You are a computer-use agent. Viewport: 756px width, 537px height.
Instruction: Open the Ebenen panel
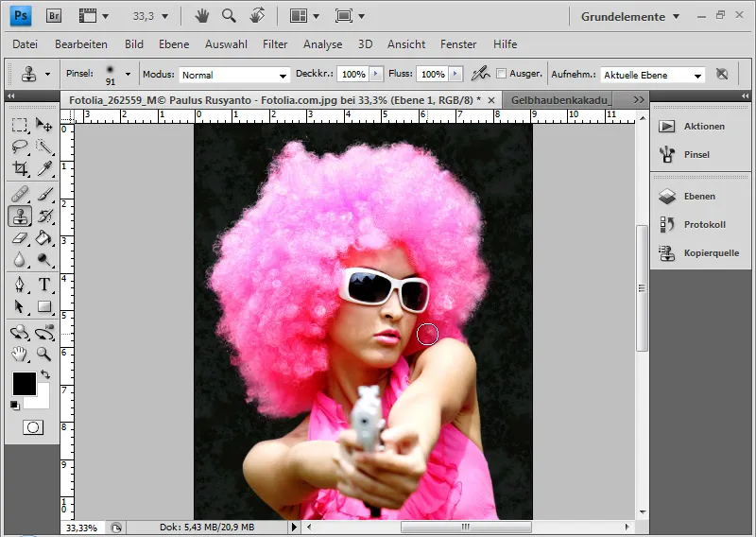[699, 197]
